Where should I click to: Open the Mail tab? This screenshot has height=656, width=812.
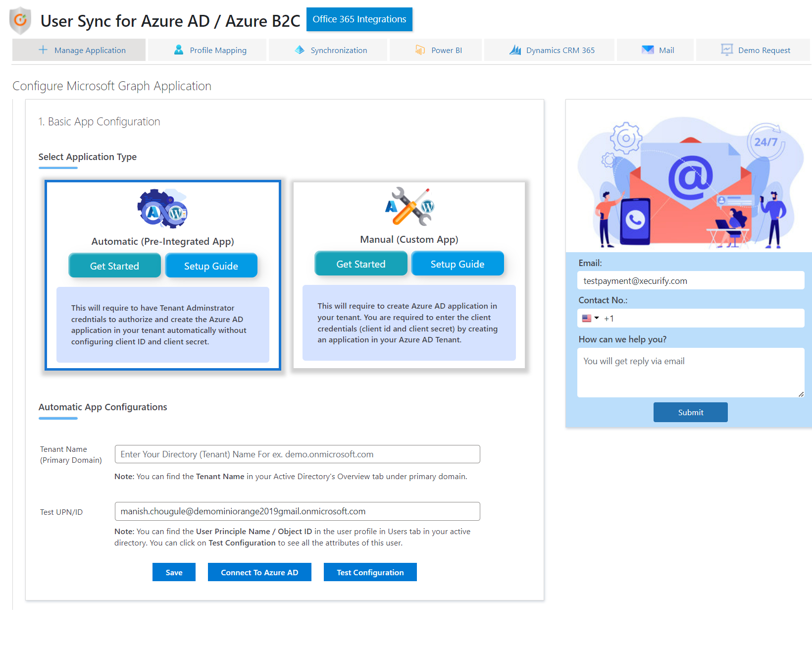coord(656,50)
